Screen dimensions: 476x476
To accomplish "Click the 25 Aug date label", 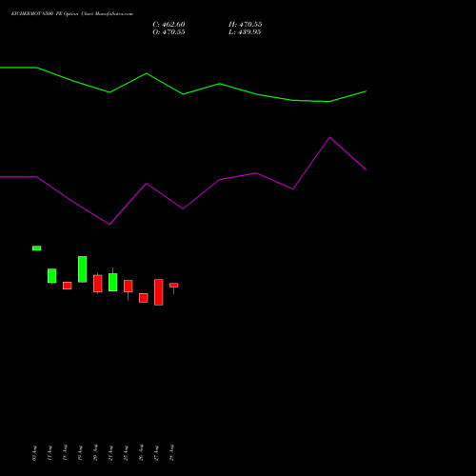I will 126,453.
